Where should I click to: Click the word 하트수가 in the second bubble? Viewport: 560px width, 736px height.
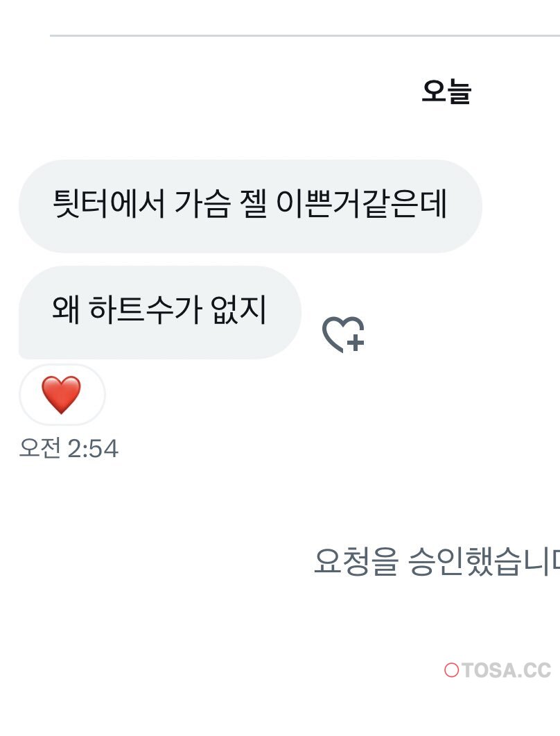[146, 310]
